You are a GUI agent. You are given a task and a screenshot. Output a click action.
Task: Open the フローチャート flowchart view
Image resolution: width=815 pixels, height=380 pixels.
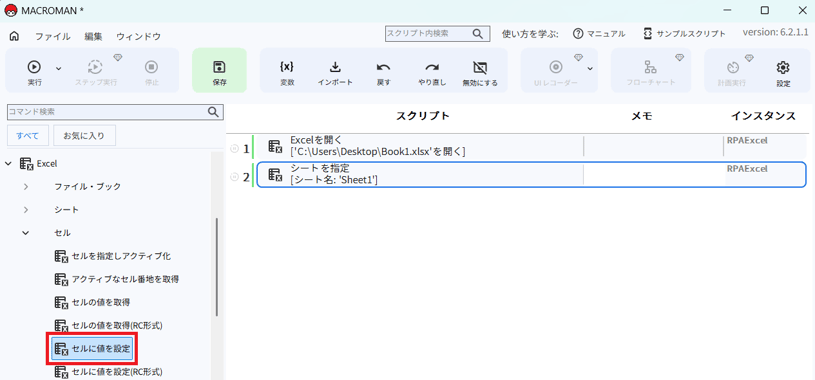650,73
